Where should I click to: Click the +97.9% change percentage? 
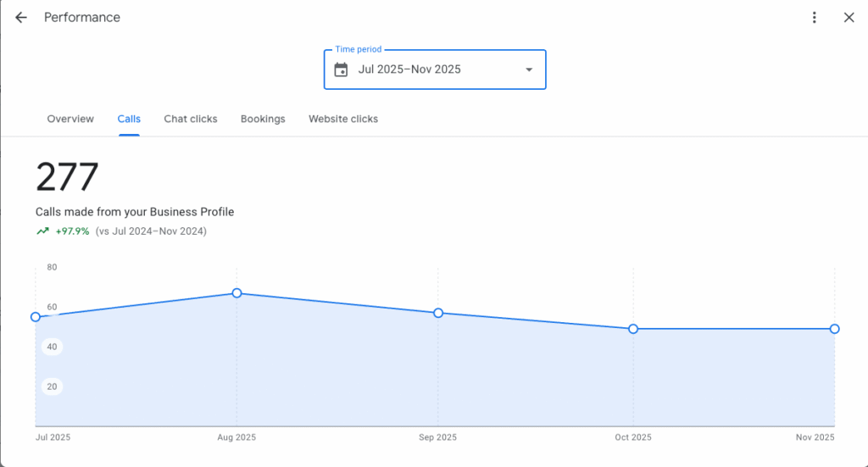click(x=72, y=231)
